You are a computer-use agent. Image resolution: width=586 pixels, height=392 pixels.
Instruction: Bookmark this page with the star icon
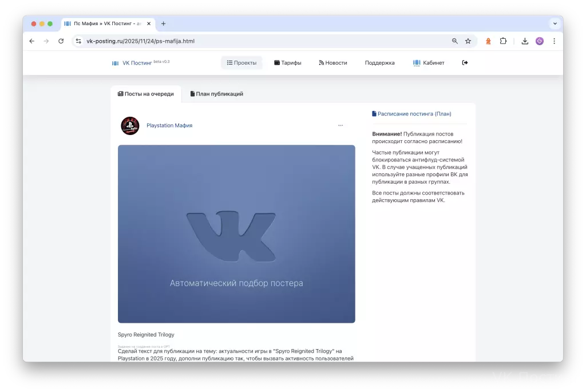(468, 41)
